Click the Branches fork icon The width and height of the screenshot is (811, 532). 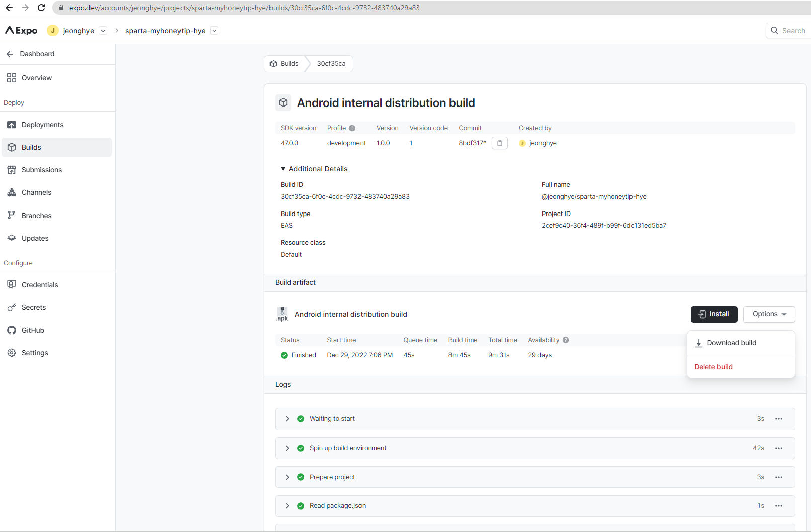pyautogui.click(x=12, y=216)
